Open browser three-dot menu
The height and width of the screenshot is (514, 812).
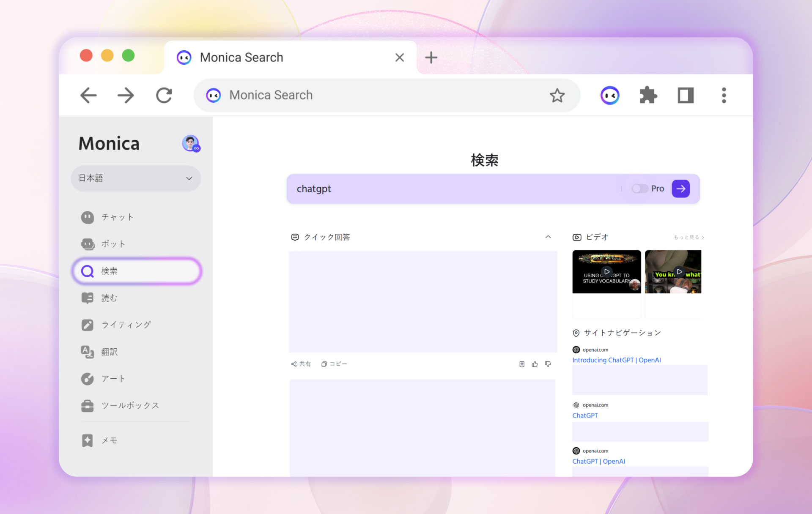click(724, 96)
